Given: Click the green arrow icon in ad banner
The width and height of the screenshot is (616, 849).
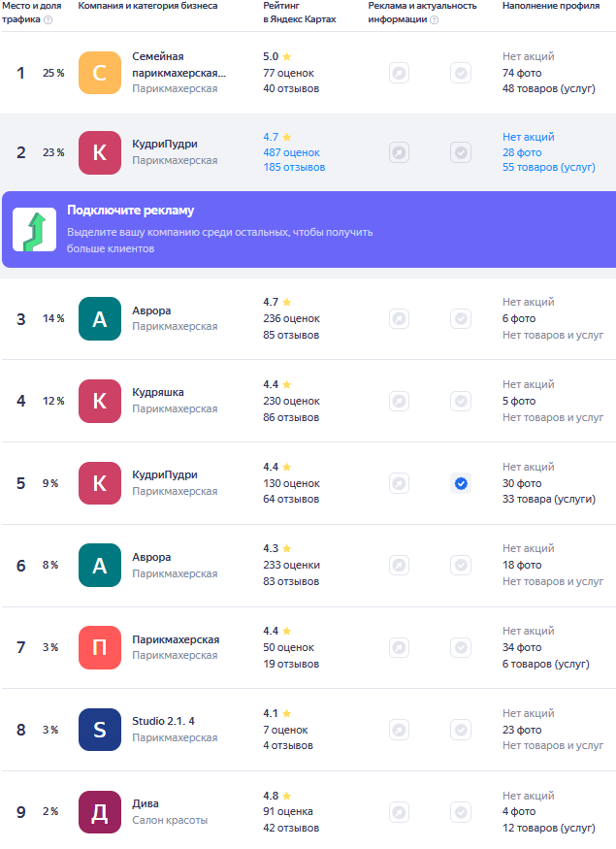Looking at the screenshot, I should pos(34,230).
